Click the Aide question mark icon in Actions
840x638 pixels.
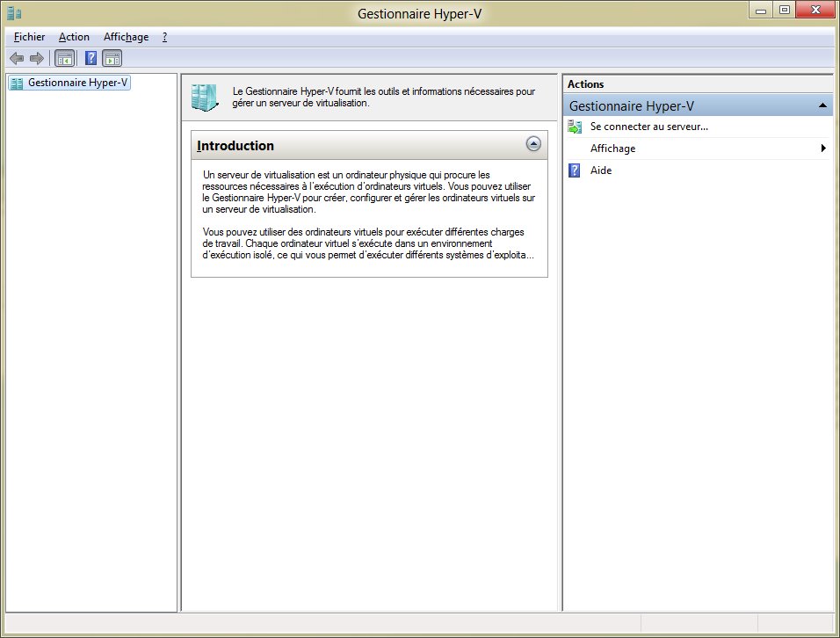click(575, 170)
